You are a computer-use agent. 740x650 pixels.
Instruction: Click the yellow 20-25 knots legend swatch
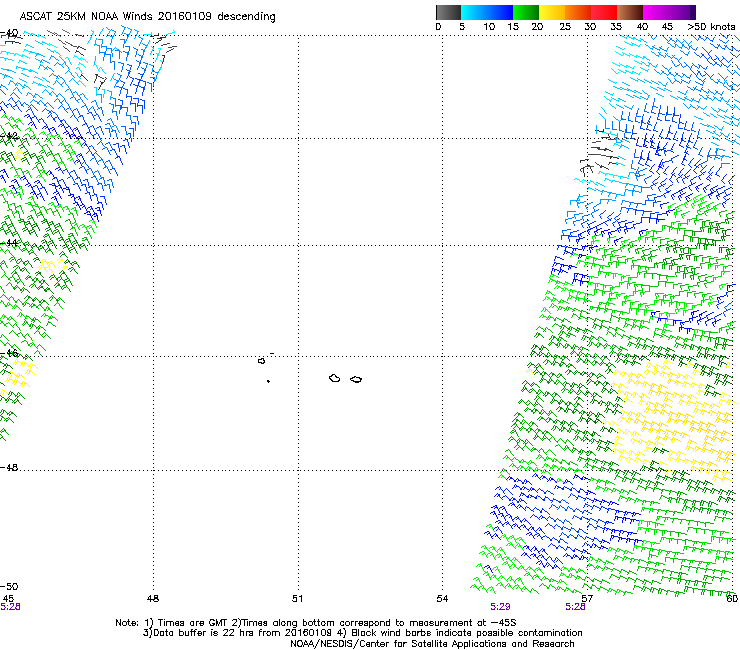(552, 12)
